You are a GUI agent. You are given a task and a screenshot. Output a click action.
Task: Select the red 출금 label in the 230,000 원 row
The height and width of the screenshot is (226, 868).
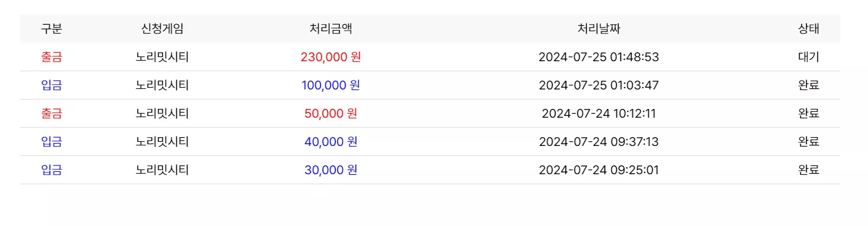pos(51,57)
